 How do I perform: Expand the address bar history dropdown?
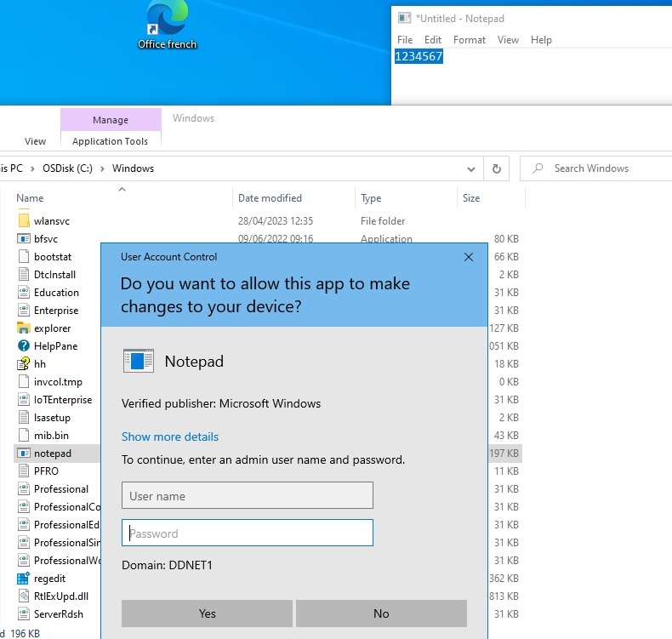tap(471, 168)
